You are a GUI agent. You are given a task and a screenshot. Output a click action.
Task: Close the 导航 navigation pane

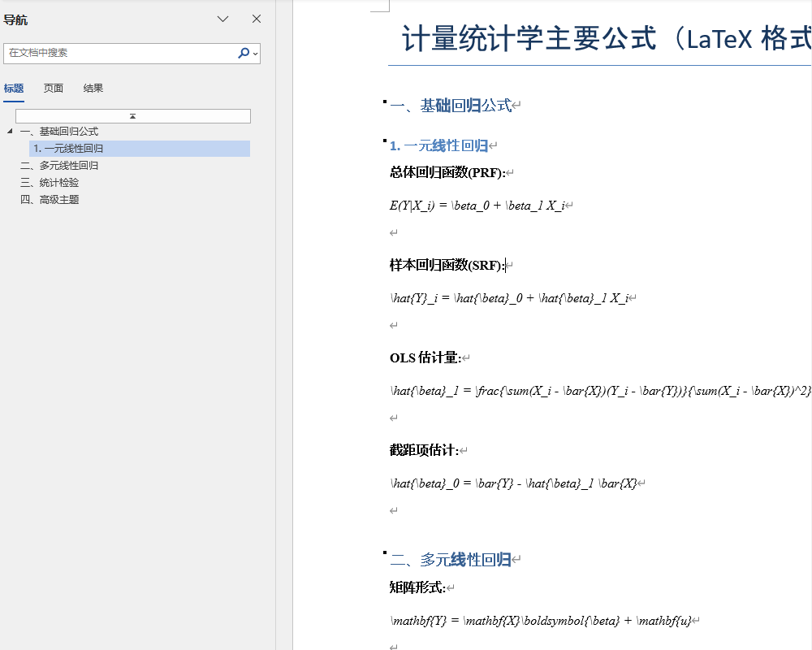(x=257, y=19)
